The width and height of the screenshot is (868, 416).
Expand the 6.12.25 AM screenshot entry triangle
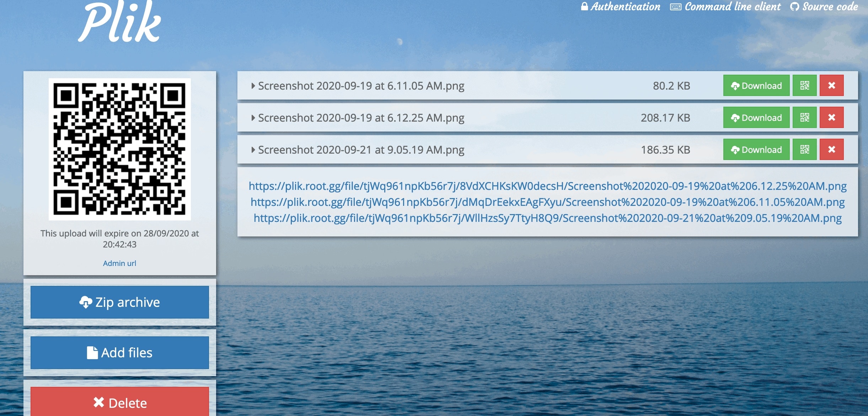pos(253,118)
